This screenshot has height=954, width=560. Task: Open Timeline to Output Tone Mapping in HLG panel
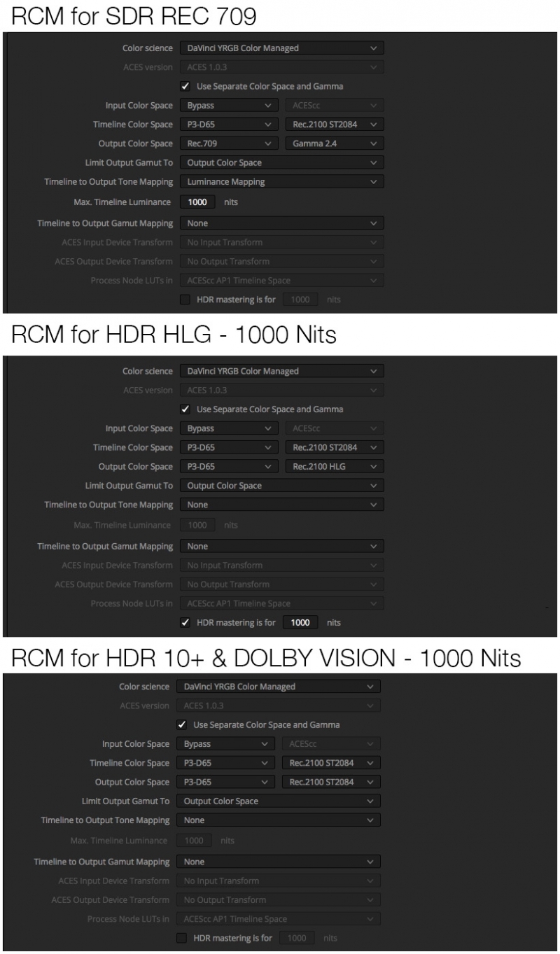(x=281, y=505)
